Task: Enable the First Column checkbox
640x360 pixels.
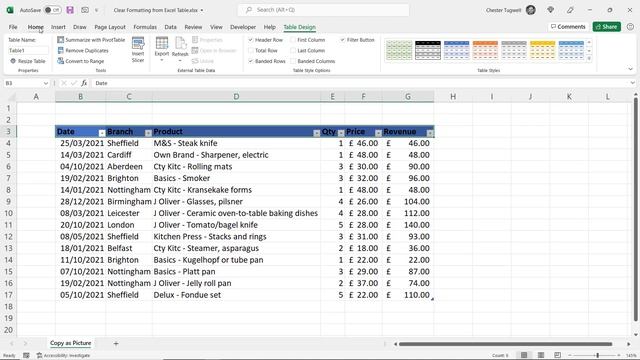Action: tap(293, 40)
